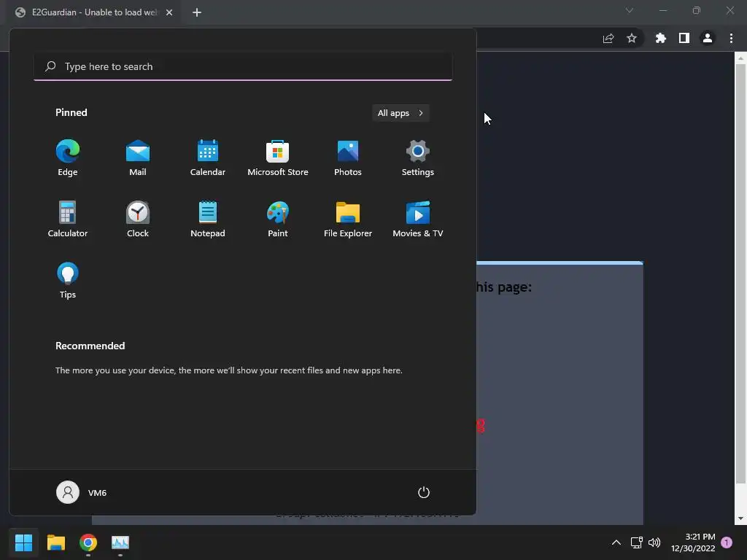Image resolution: width=747 pixels, height=560 pixels.
Task: Open the Chrome three-dot menu
Action: click(731, 38)
